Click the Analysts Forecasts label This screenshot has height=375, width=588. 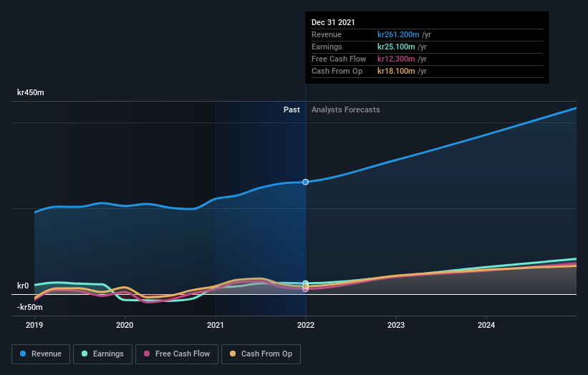coord(346,109)
